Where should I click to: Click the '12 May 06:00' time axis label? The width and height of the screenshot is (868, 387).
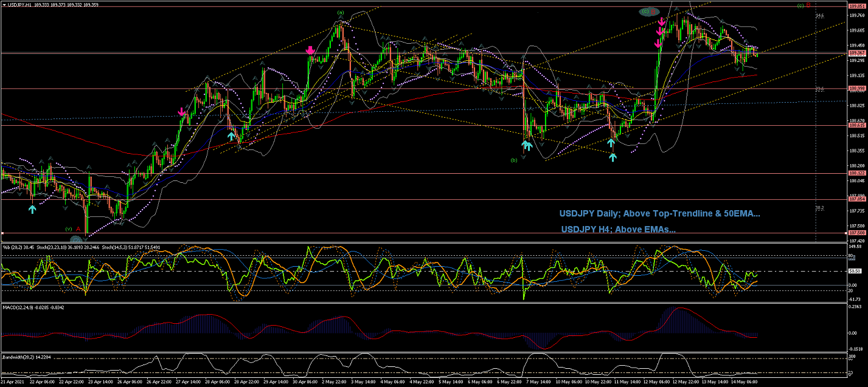655,383
